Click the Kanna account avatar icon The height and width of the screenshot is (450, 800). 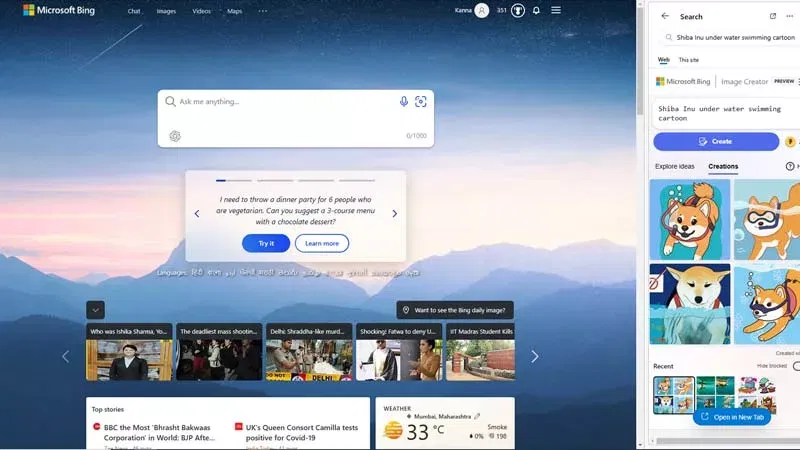point(481,10)
